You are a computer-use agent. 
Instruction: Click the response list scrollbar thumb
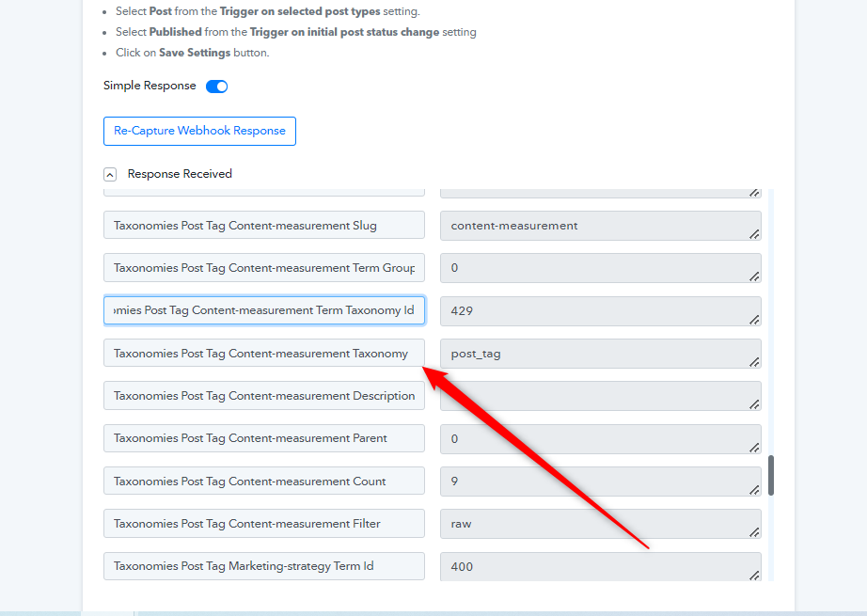(771, 475)
